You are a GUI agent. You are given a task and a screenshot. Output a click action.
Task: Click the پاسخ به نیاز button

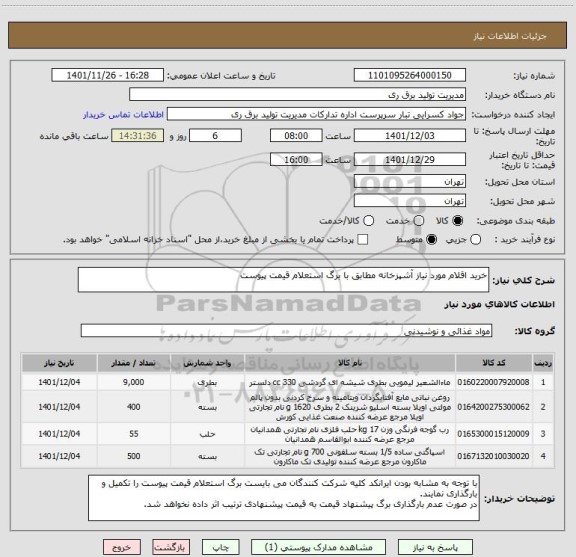435,547
